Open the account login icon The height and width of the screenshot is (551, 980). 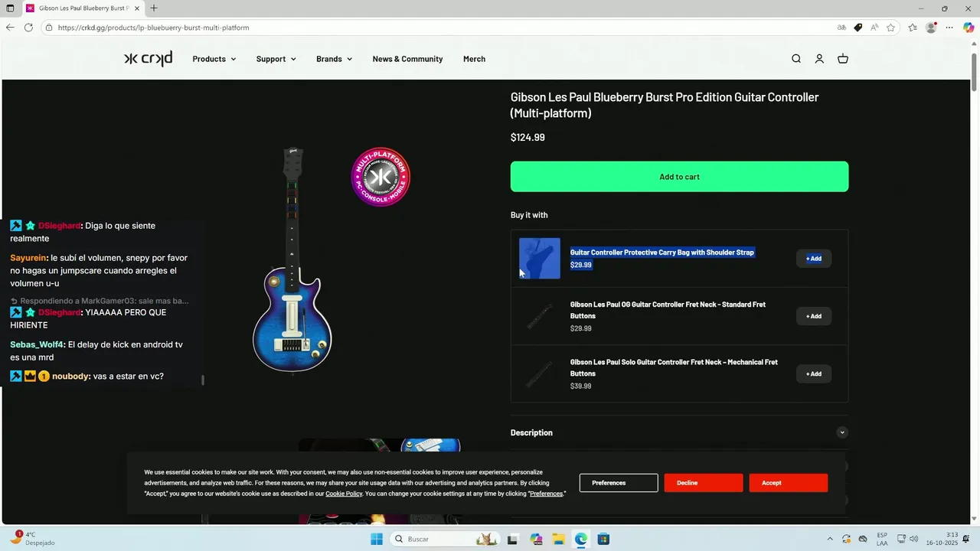click(x=819, y=59)
